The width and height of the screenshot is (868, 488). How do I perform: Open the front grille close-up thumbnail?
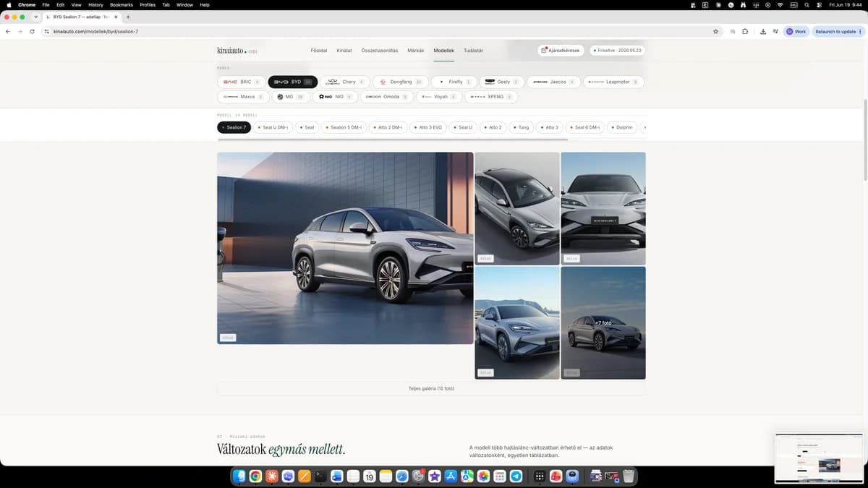pos(603,208)
